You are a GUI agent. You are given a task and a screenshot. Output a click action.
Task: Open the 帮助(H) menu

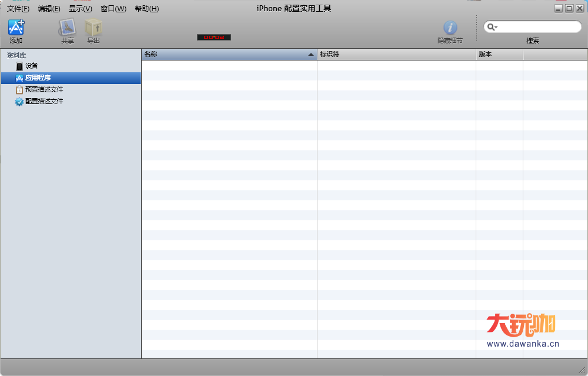click(x=146, y=9)
